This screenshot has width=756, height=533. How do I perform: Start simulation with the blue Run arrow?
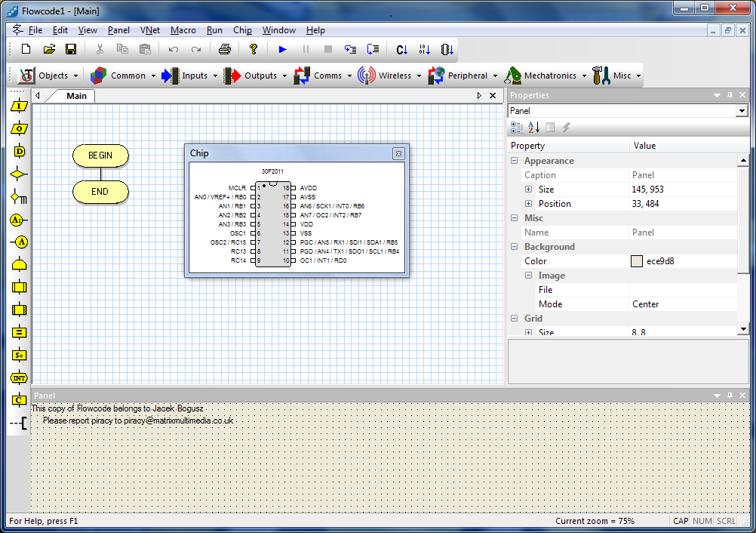(282, 49)
